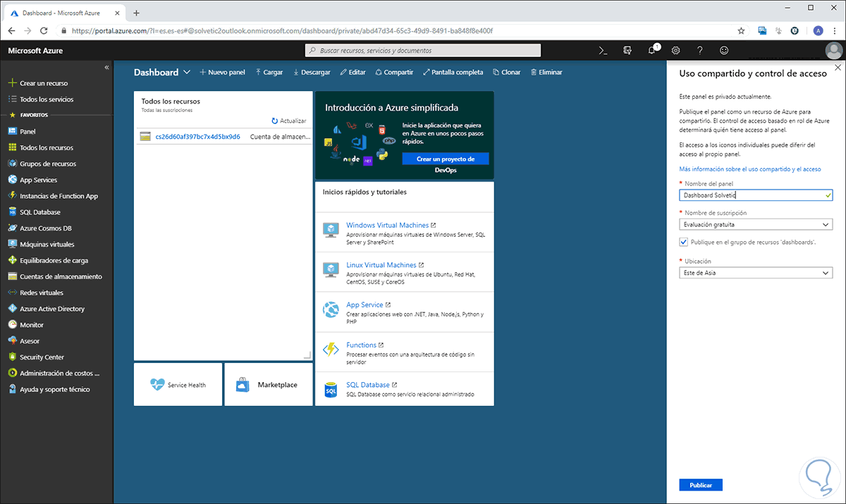Image resolution: width=846 pixels, height=504 pixels.
Task: Click Pantalla completa in the toolbar
Action: 453,72
